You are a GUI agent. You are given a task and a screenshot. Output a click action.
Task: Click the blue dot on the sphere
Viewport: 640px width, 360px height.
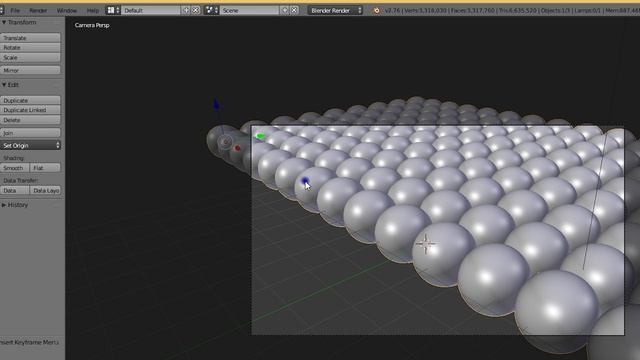tap(304, 181)
